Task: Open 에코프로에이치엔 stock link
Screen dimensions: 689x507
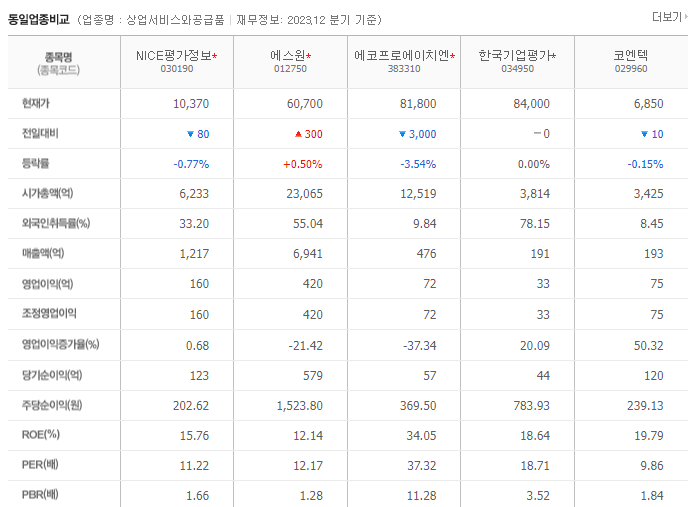Action: click(x=402, y=56)
